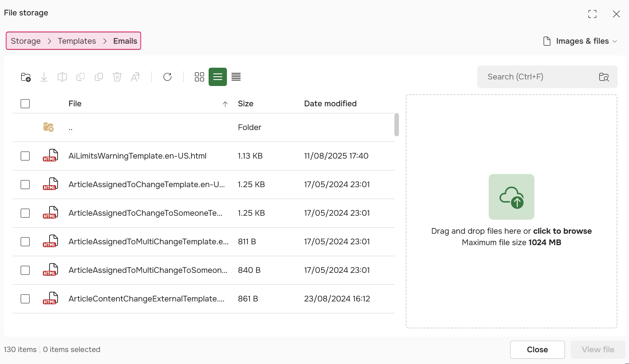The width and height of the screenshot is (629, 364).
Task: Select the list view button
Action: click(218, 77)
